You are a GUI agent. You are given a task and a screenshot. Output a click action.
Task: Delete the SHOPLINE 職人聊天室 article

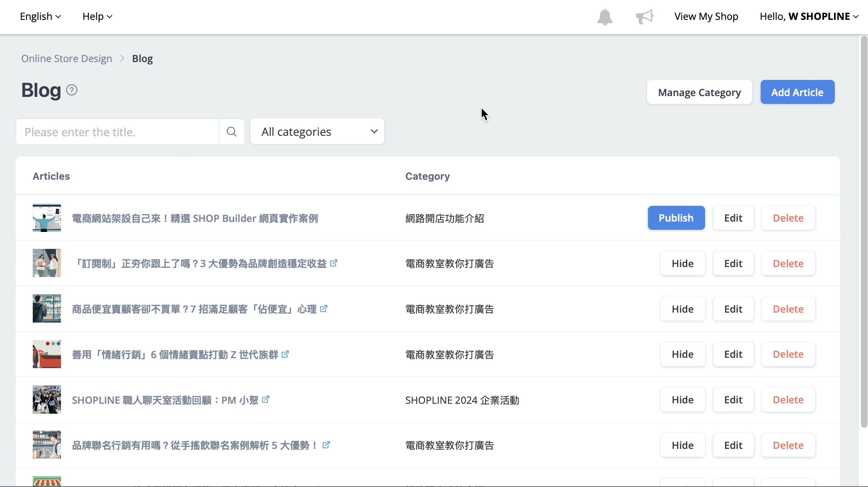(788, 400)
